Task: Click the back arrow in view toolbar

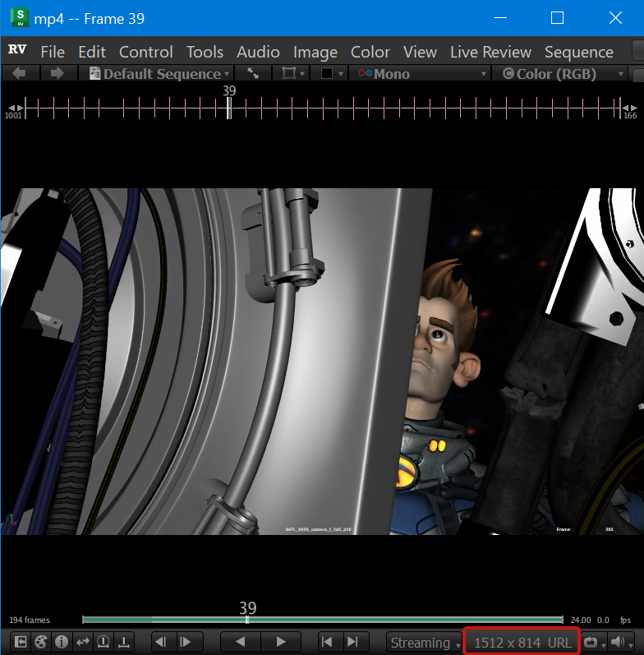Action: (x=19, y=73)
